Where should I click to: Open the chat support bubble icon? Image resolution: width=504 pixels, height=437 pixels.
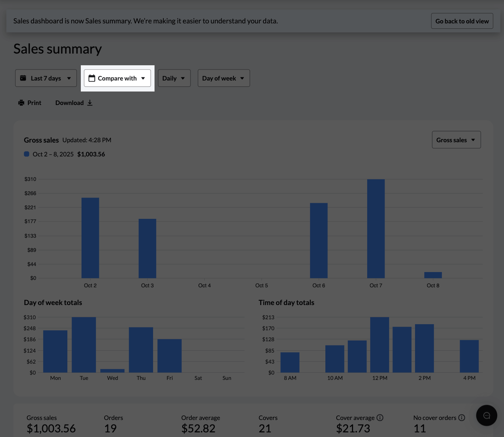(x=486, y=415)
